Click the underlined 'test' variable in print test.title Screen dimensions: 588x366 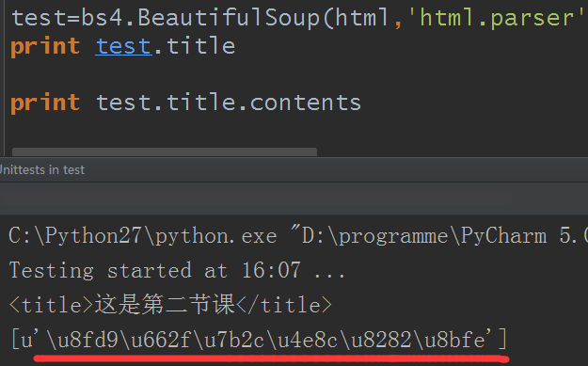[124, 46]
